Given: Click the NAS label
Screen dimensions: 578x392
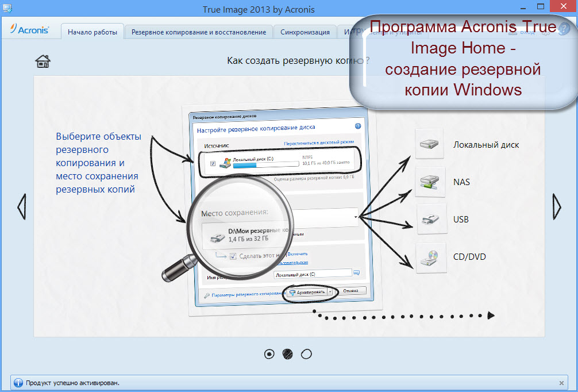Looking at the screenshot, I should [461, 182].
